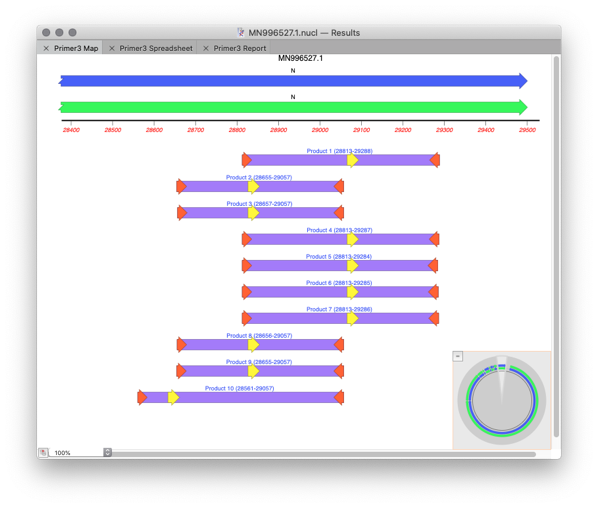Click the yellow probe arrow on Product 10

174,397
